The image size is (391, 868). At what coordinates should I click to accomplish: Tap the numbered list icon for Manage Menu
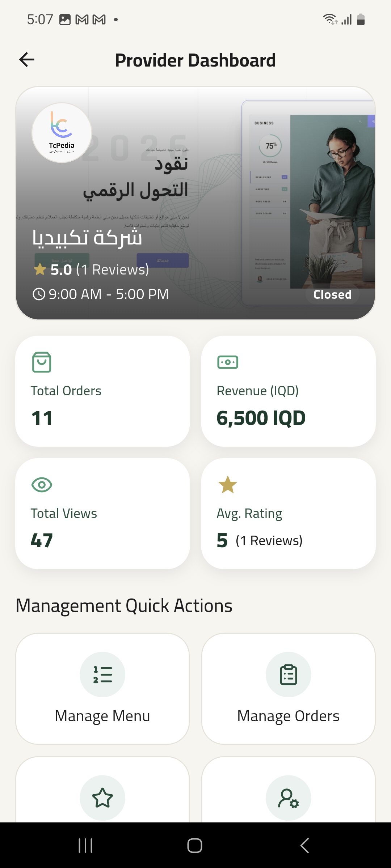coord(102,675)
